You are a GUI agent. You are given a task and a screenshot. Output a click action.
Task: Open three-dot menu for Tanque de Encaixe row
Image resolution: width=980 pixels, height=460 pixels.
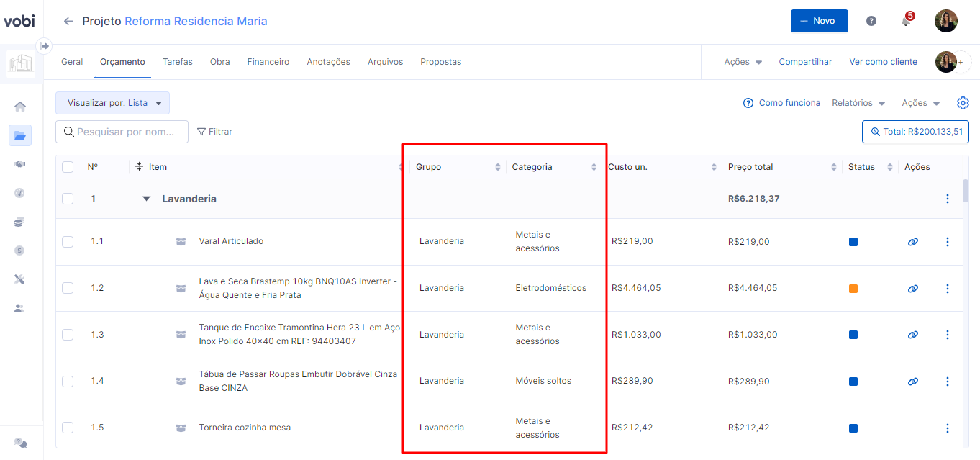tap(948, 335)
